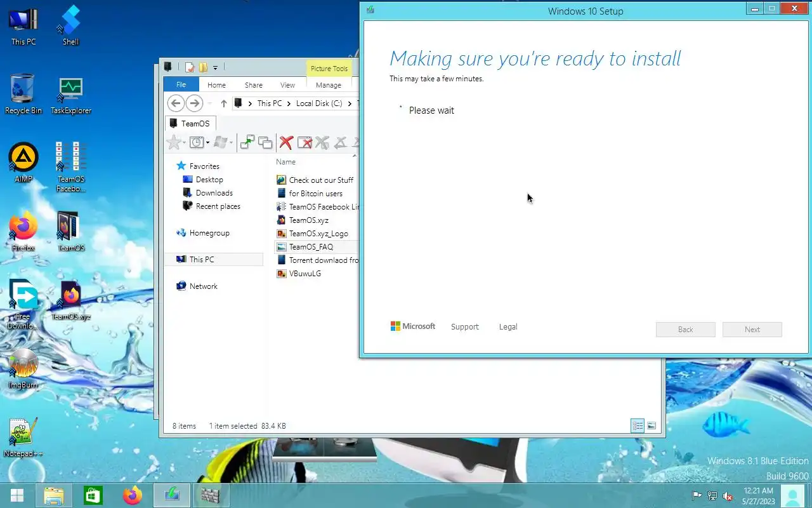Open the Shell desktop shortcut
The width and height of the screenshot is (812, 508).
point(70,26)
